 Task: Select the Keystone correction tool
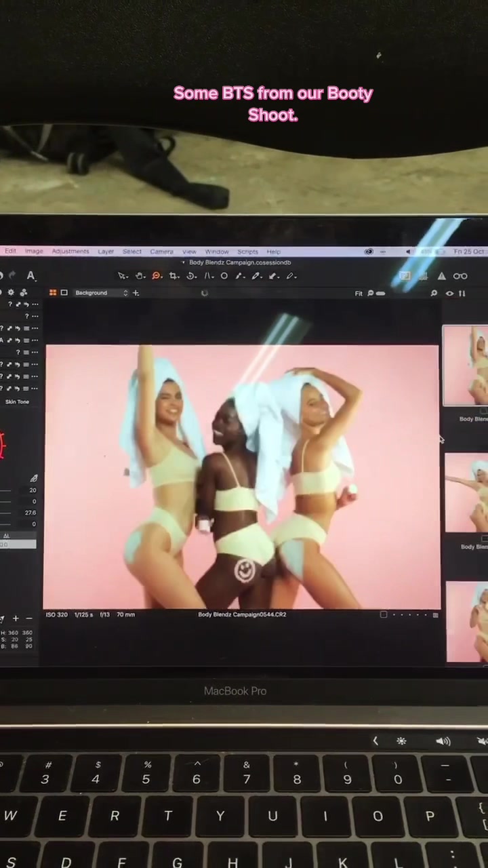click(208, 276)
